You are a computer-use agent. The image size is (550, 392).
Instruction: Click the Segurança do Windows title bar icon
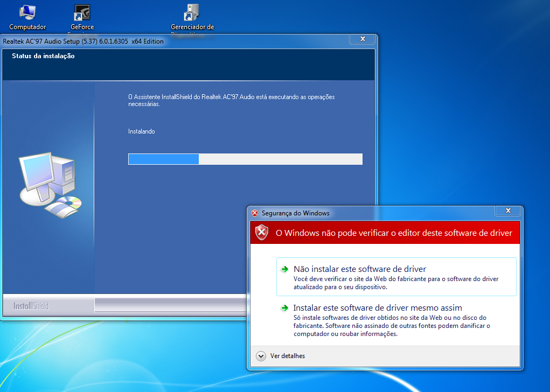tap(255, 213)
